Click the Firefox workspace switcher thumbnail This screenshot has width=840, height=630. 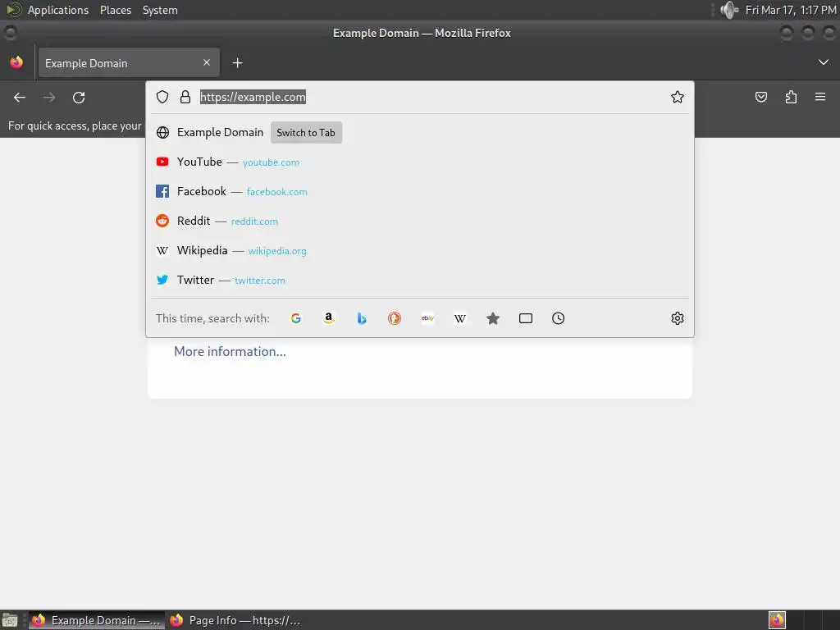(778, 620)
